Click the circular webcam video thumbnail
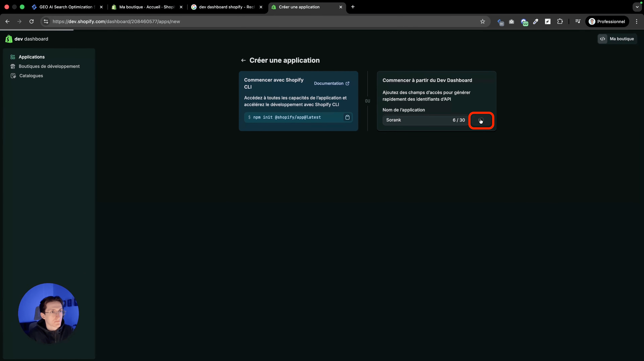The height and width of the screenshot is (361, 644). click(48, 313)
